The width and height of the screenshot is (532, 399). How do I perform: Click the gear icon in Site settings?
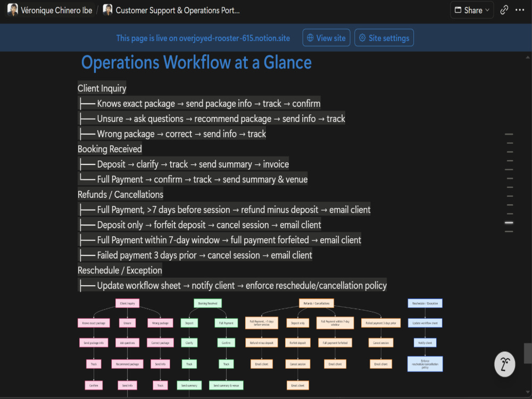(x=362, y=38)
